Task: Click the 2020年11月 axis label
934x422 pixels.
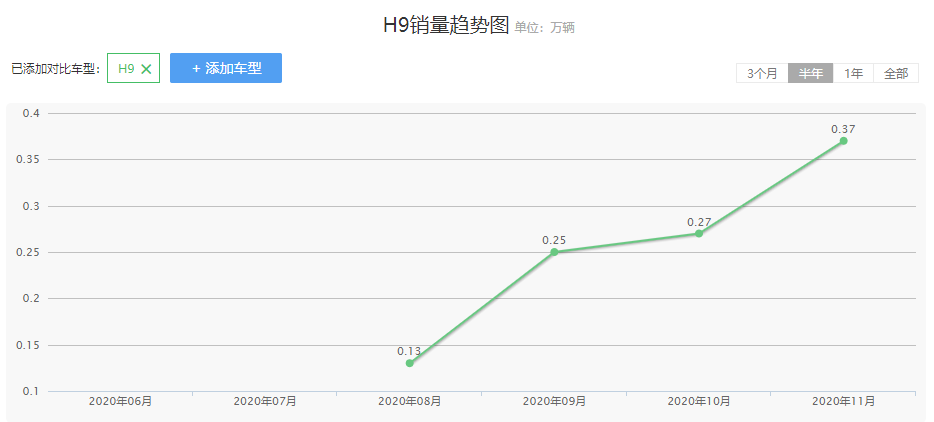Action: tap(843, 401)
